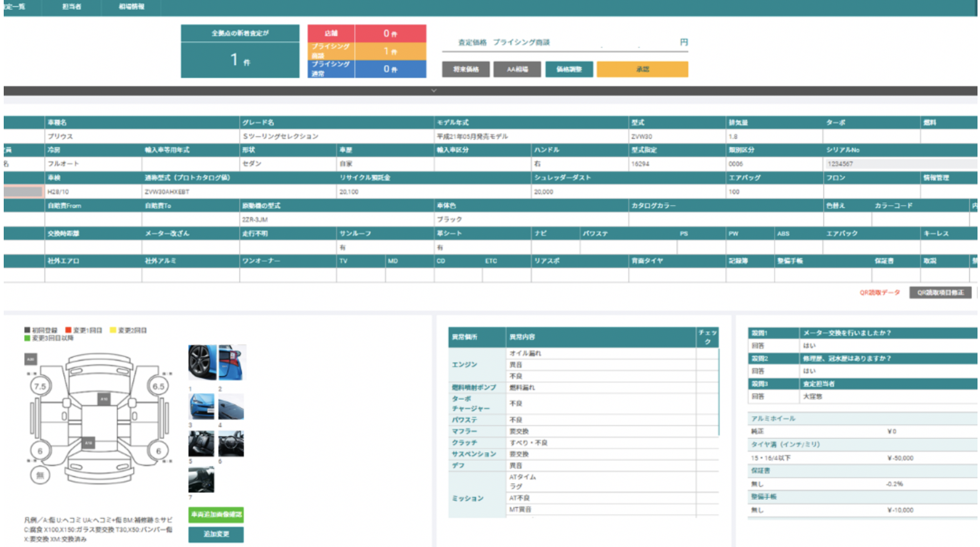Click the 査定担当者 answer 大空悠
The width and height of the screenshot is (980, 547).
[x=813, y=396]
